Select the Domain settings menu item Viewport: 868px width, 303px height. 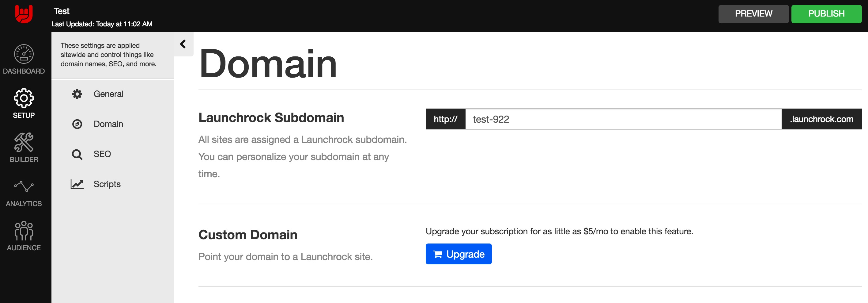pyautogui.click(x=108, y=124)
